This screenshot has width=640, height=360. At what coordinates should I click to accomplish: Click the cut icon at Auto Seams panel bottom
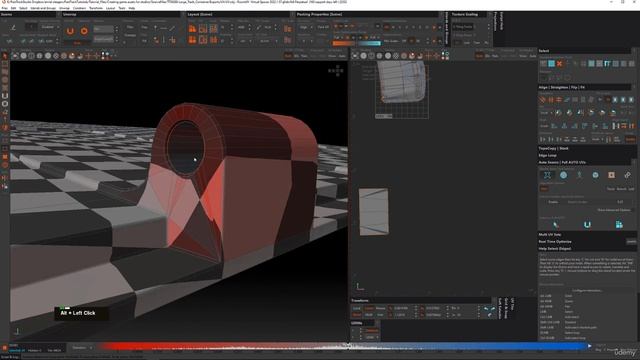click(556, 224)
